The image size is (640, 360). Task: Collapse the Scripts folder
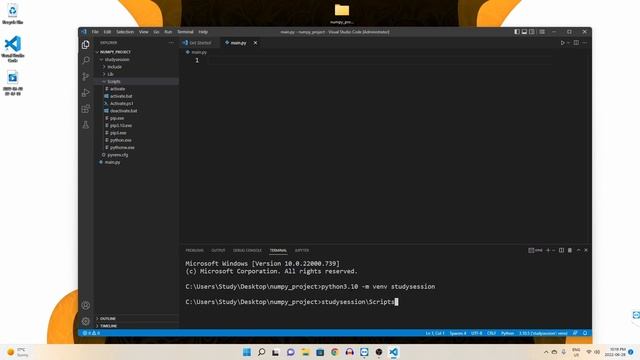pos(137,82)
